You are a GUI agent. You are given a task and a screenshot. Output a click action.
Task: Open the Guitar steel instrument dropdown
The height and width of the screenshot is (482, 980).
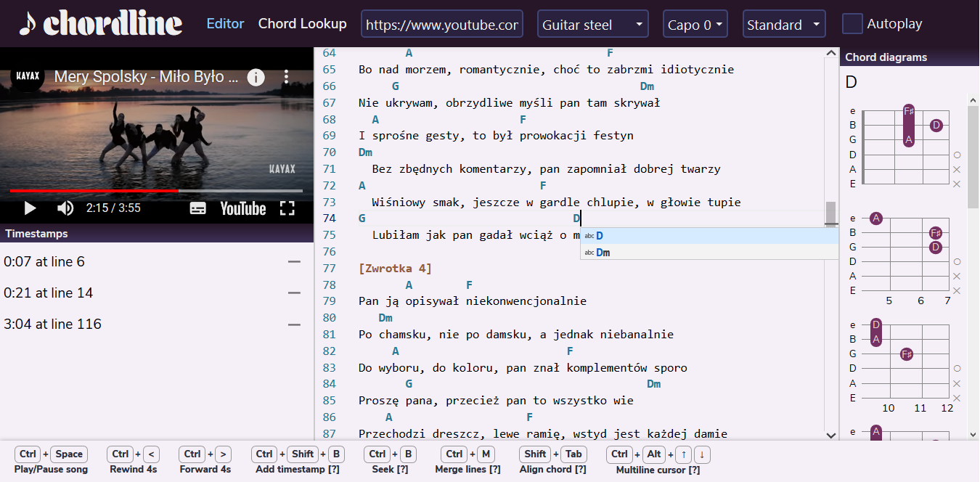coord(593,24)
